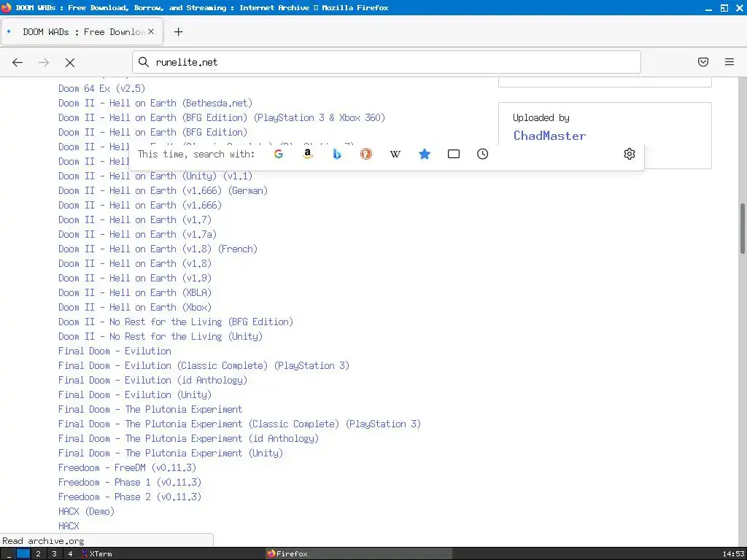
Task: Open search settings gear
Action: [x=630, y=154]
